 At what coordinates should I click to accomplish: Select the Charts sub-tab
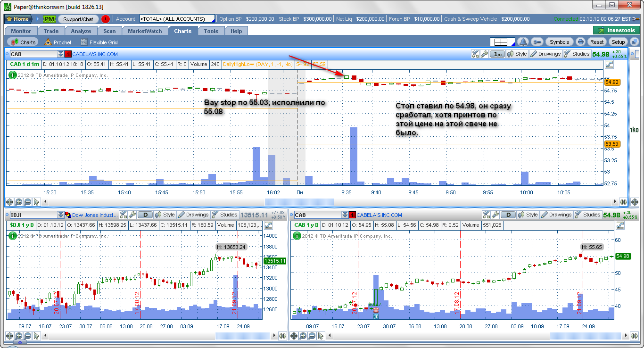point(23,42)
